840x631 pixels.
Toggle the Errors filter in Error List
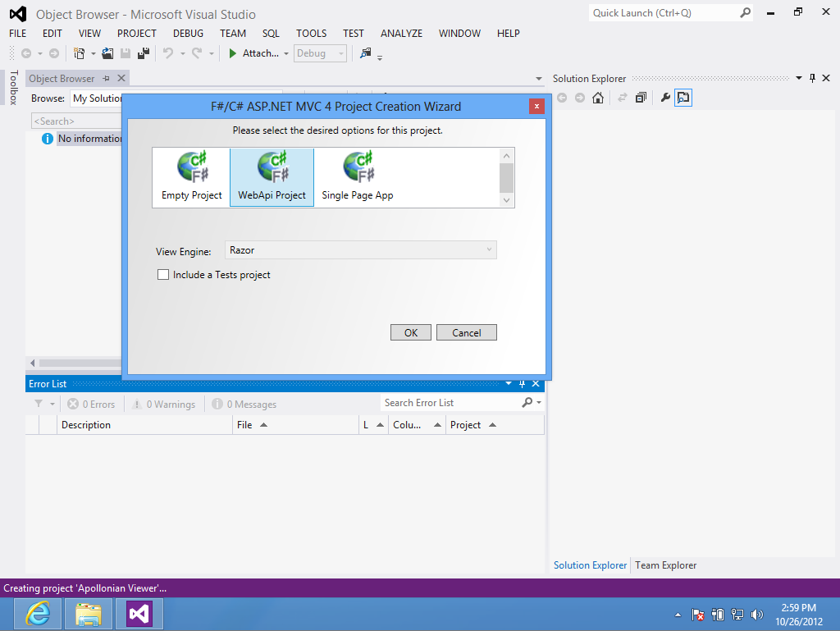coord(91,405)
